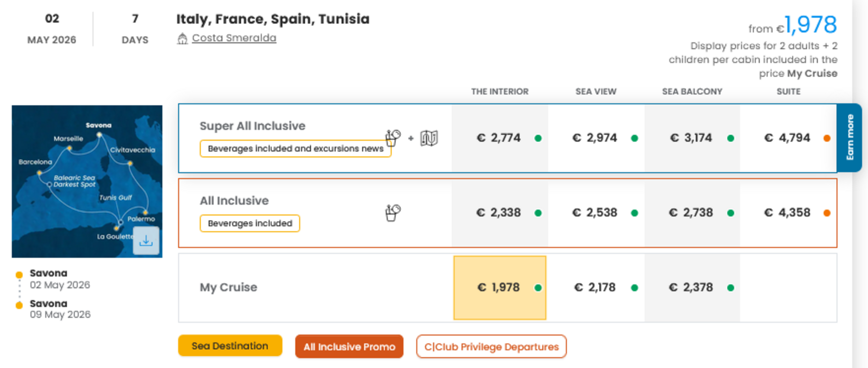Image resolution: width=868 pixels, height=368 pixels.
Task: Click the beverages icon in Super All Inclusive row
Action: pyautogui.click(x=392, y=137)
